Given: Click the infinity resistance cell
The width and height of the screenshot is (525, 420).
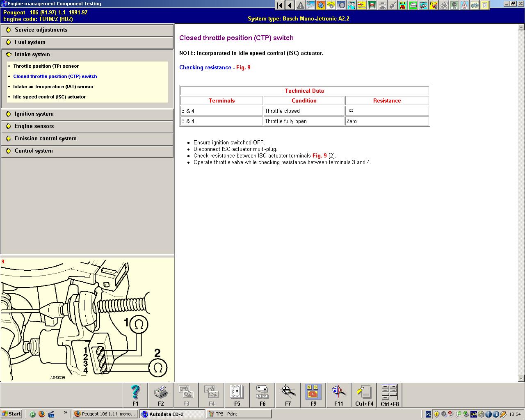Looking at the screenshot, I should point(387,111).
